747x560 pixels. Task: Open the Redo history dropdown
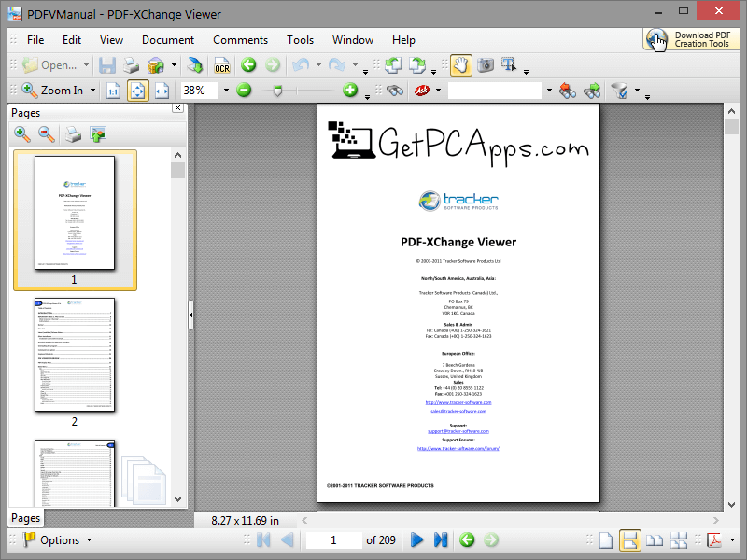(x=355, y=64)
